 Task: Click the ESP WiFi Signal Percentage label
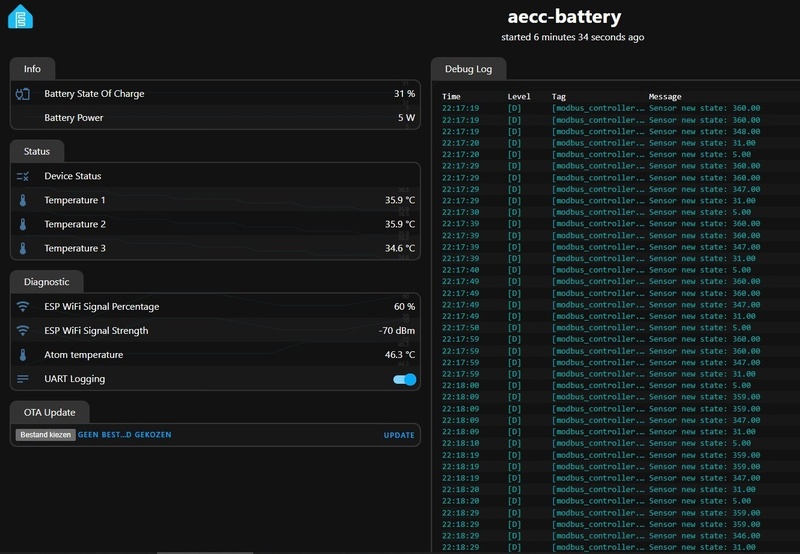coord(102,307)
